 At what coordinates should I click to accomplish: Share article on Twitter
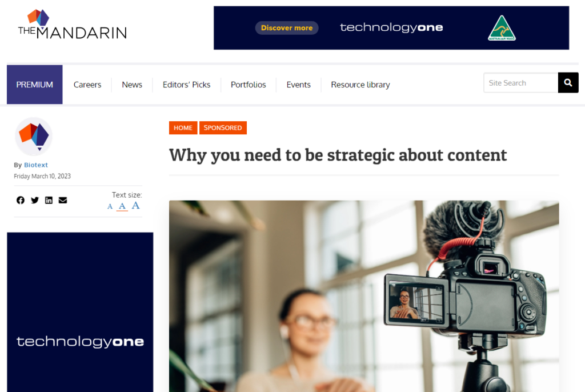(35, 201)
